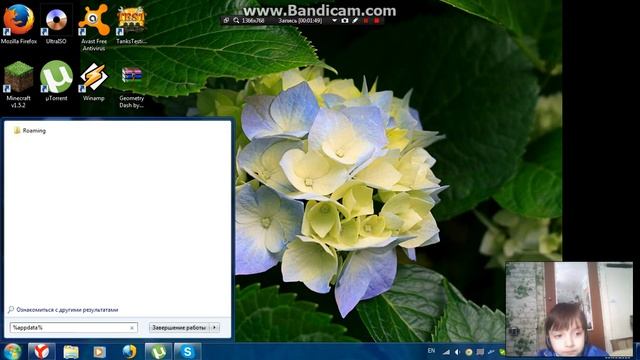Open the network signal tray icon

[447, 352]
